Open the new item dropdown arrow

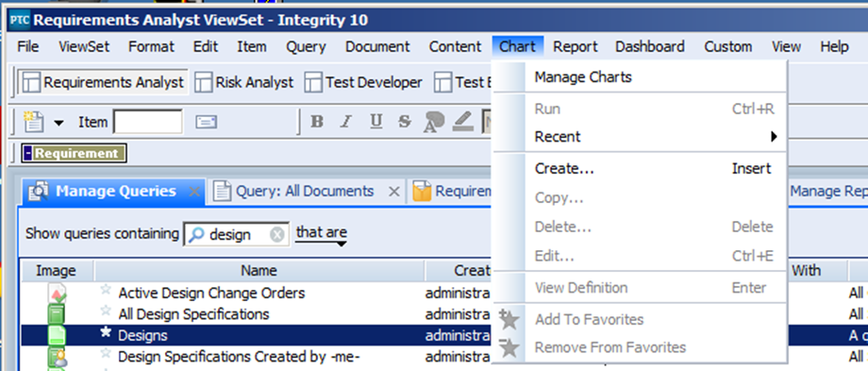(x=58, y=123)
